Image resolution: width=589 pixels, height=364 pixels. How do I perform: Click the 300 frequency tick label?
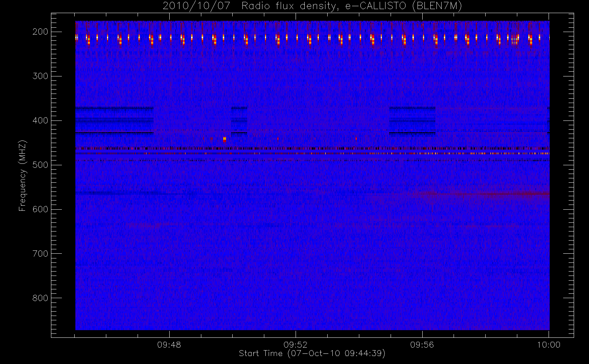[x=40, y=76]
